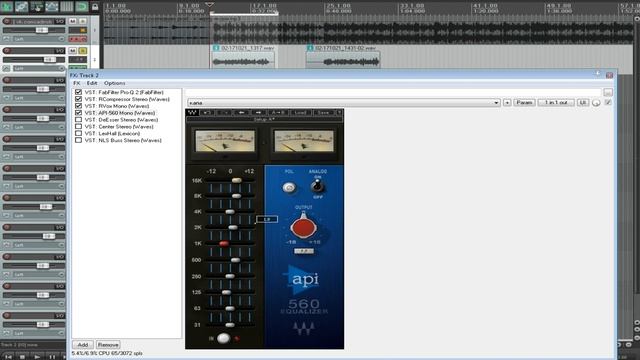640x360 pixels.
Task: Click the Waves logo in plugin toolbar
Action: [192, 112]
